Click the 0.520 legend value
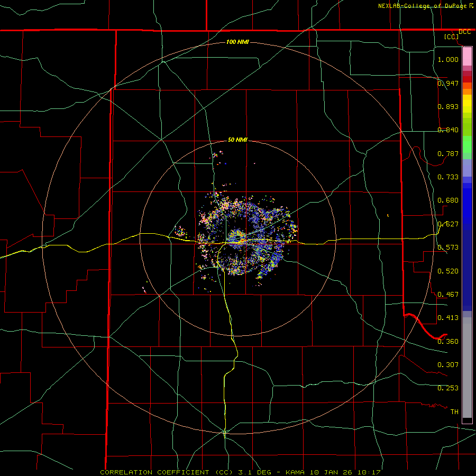Image resolution: width=476 pixels, height=476 pixels. pyautogui.click(x=448, y=271)
